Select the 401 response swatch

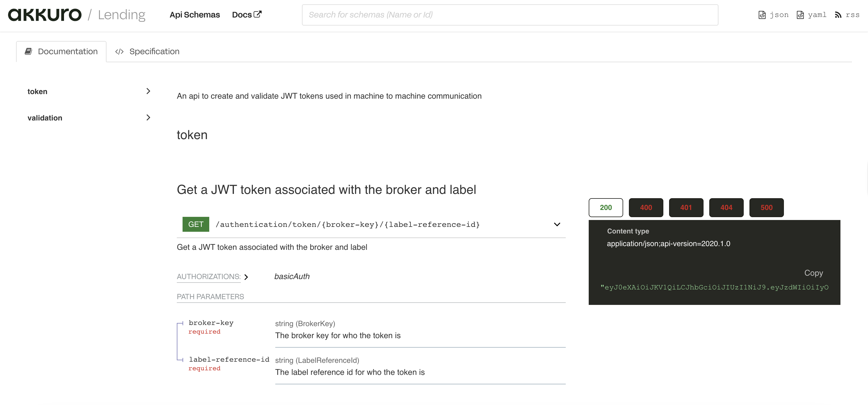(686, 207)
